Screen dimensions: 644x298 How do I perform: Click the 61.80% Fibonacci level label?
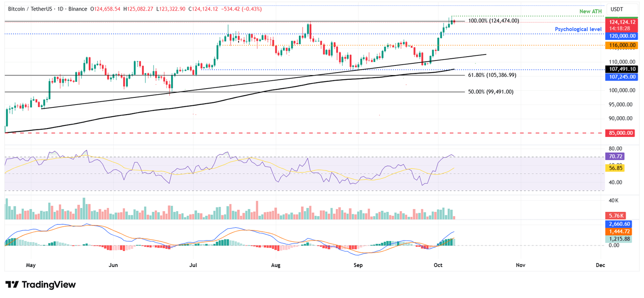tap(492, 75)
